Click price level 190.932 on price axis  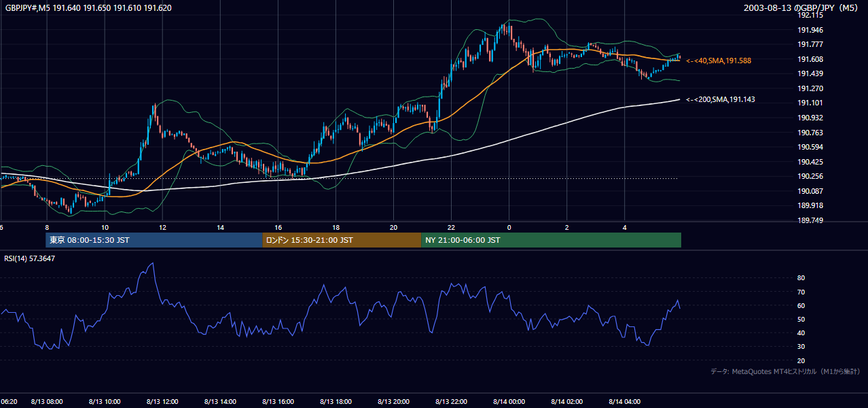pos(810,118)
